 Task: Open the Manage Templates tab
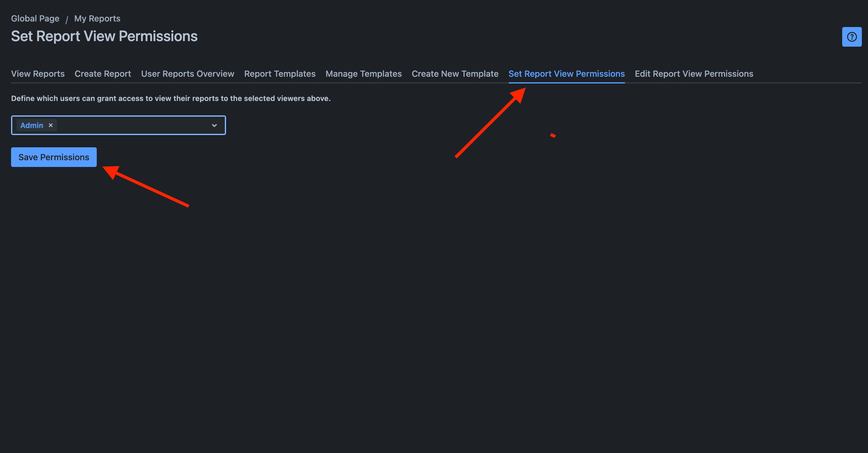[x=364, y=74]
